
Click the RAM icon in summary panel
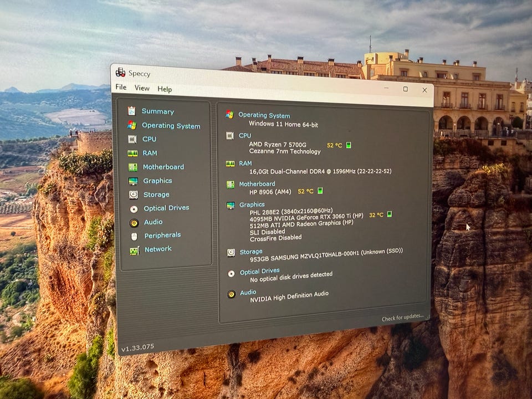[x=230, y=164]
